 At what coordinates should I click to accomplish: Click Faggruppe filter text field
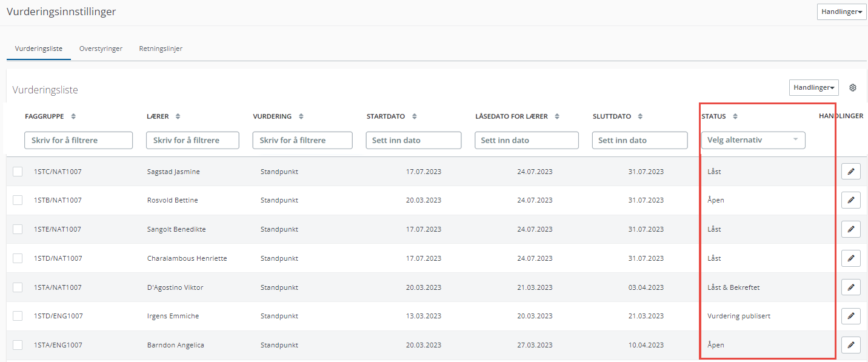coord(78,140)
